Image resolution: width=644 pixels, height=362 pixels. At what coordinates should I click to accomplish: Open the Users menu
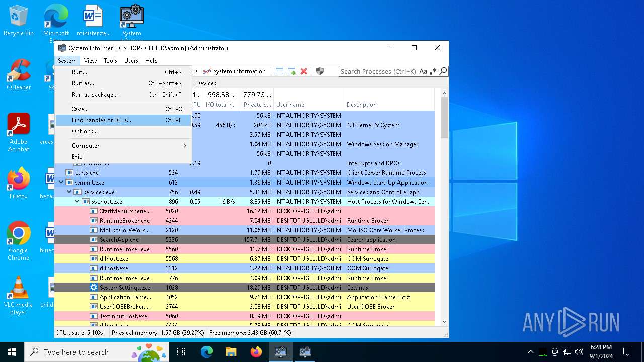pyautogui.click(x=131, y=61)
